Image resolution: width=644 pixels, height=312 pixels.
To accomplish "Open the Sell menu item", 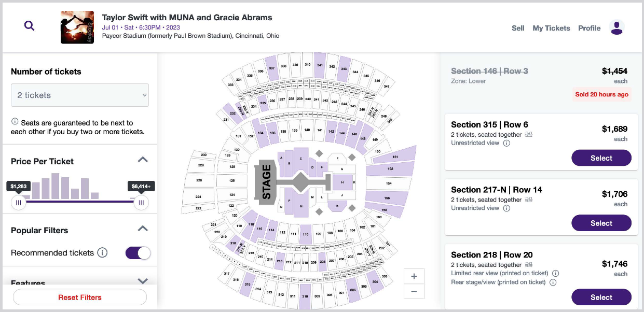I will click(518, 28).
